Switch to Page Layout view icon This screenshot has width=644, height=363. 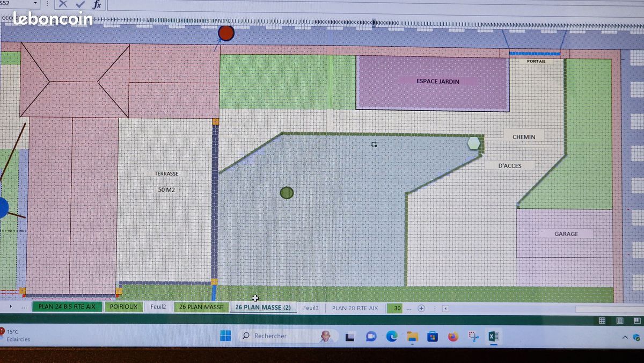(x=620, y=321)
